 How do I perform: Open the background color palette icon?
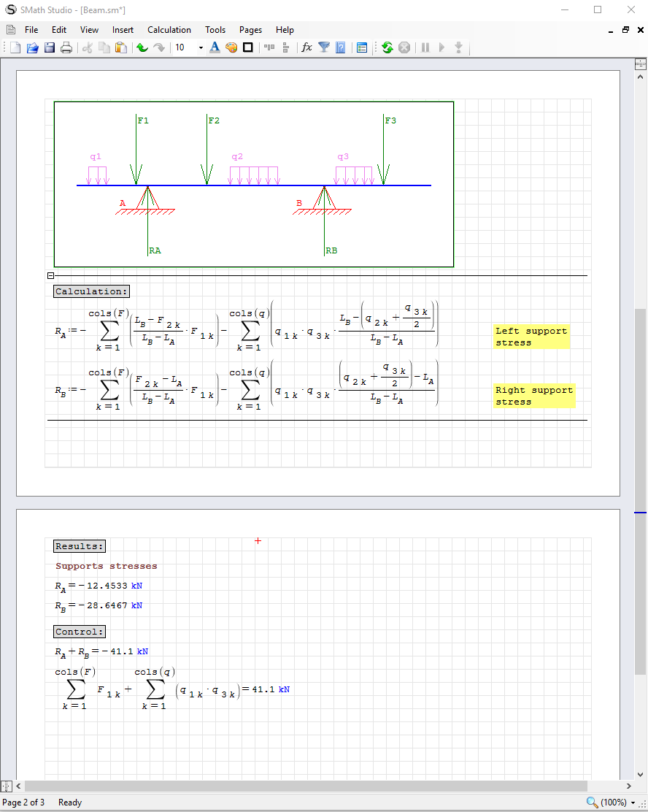[x=231, y=47]
